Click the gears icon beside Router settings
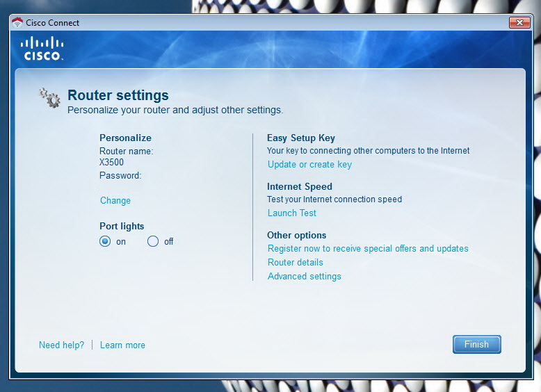Image resolution: width=541 pixels, height=392 pixels. [x=49, y=98]
